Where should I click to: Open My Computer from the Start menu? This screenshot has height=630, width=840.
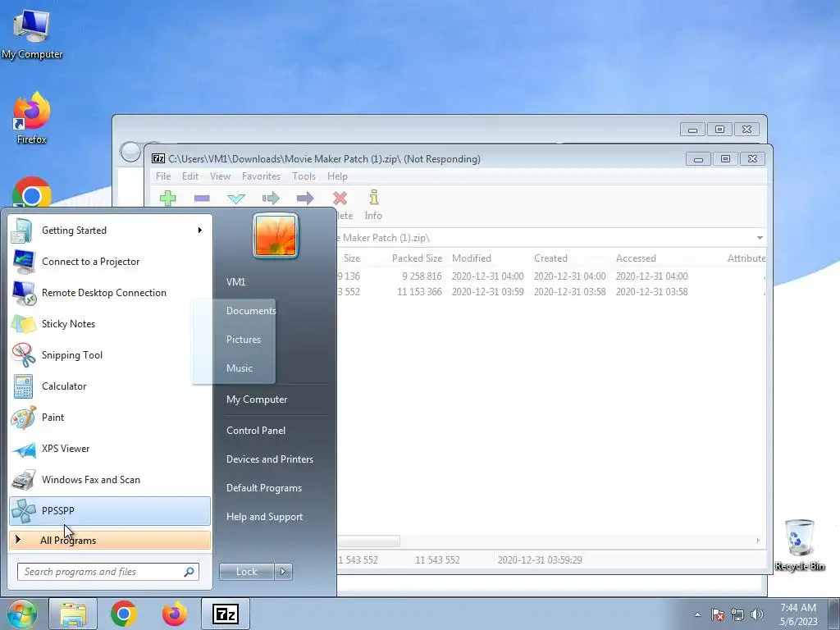tap(257, 399)
